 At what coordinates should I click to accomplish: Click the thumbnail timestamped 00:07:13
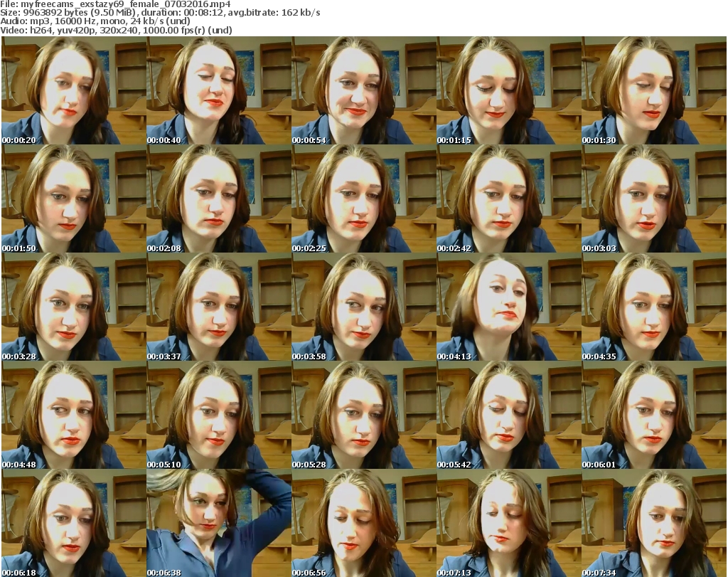(508, 523)
